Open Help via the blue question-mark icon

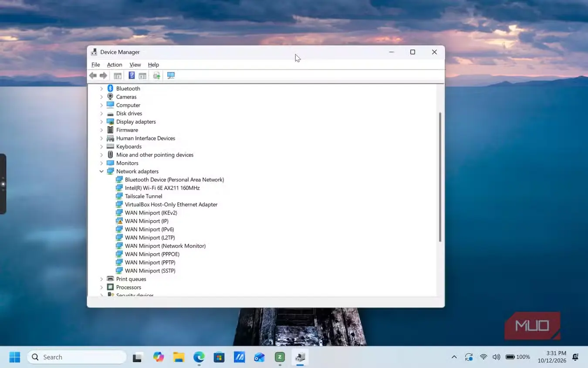132,75
